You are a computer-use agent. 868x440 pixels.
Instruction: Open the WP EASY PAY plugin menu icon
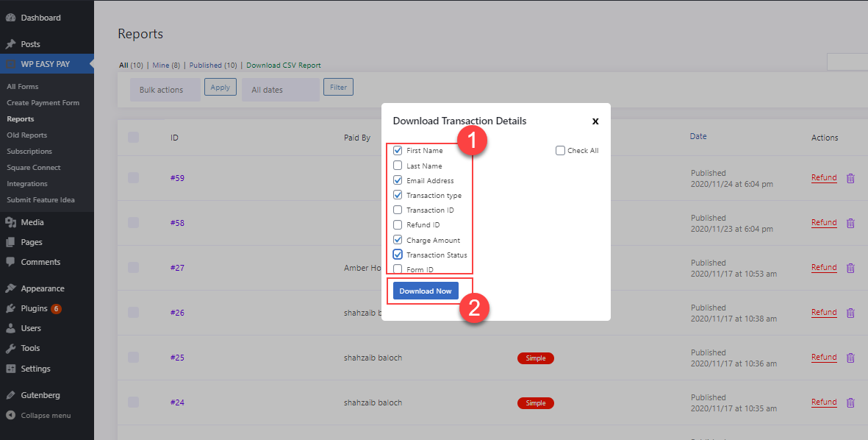(x=10, y=64)
